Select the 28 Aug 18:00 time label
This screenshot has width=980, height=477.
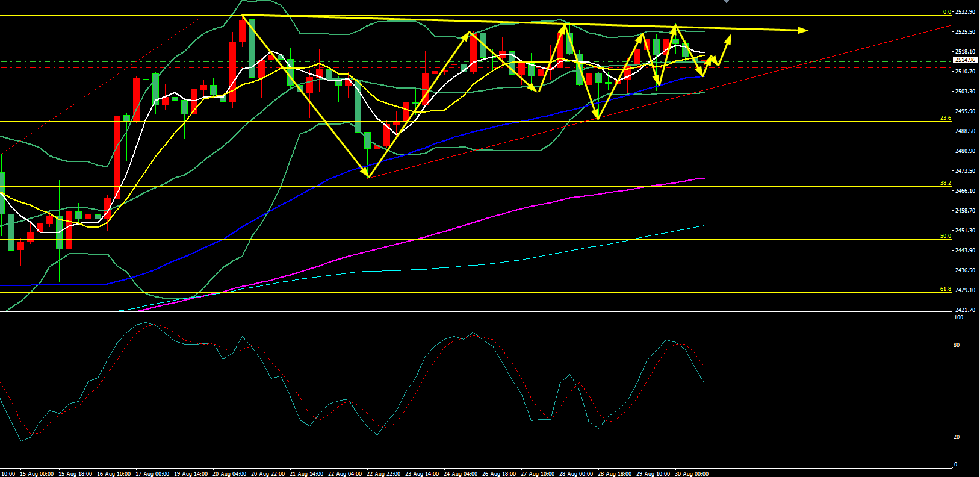[615, 474]
